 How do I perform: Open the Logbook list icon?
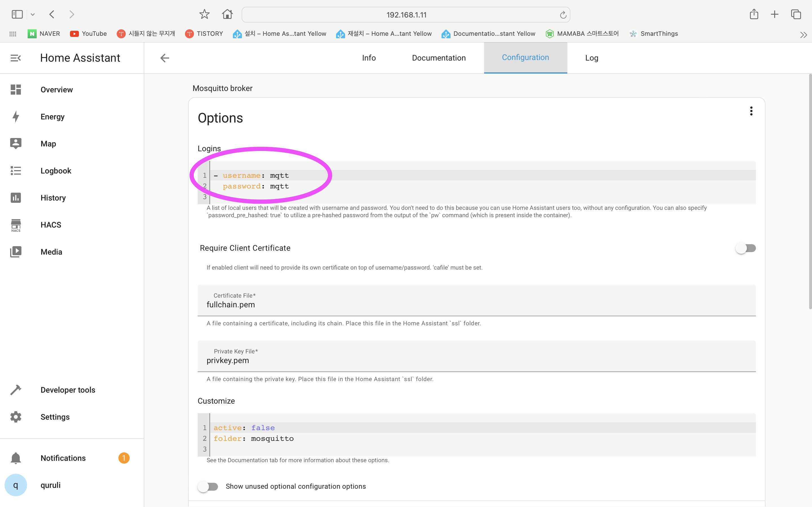pyautogui.click(x=16, y=171)
